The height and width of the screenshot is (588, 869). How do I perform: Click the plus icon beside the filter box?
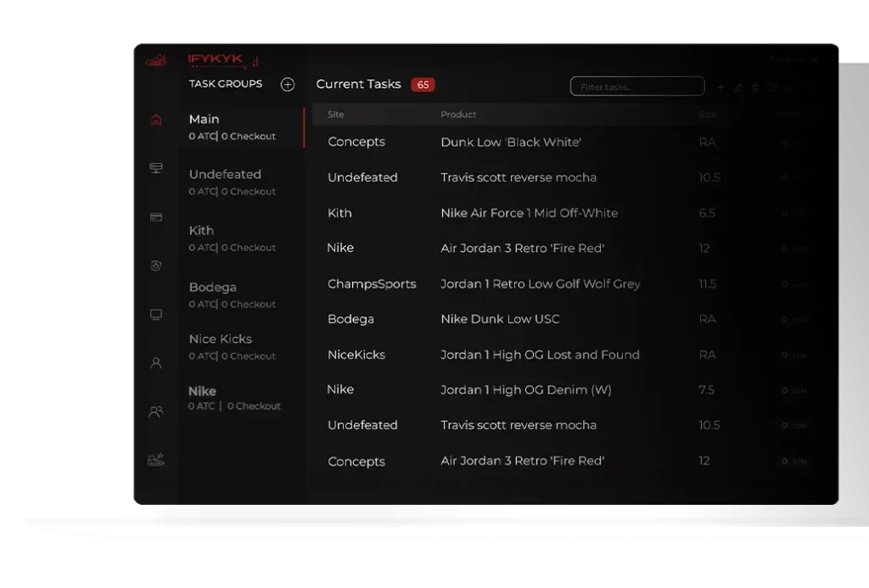[x=721, y=87]
